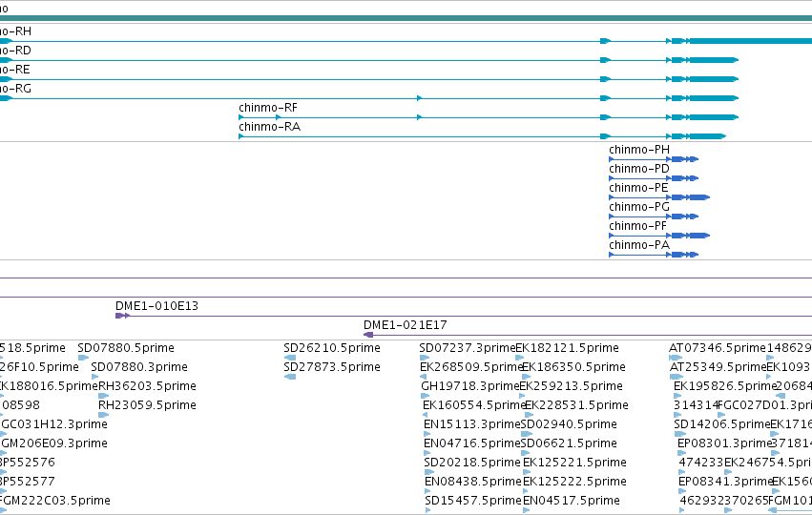Select the EN15113.3prime EST label

pos(471,424)
